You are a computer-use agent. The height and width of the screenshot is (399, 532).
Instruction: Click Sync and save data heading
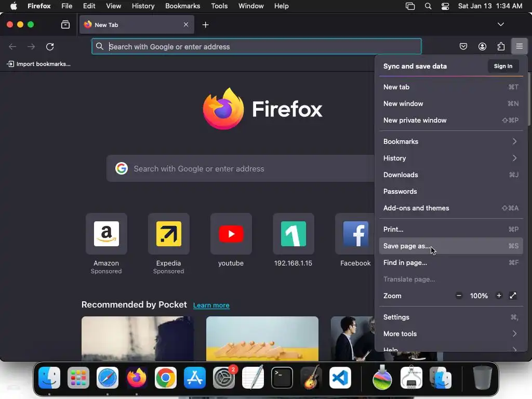click(x=415, y=66)
